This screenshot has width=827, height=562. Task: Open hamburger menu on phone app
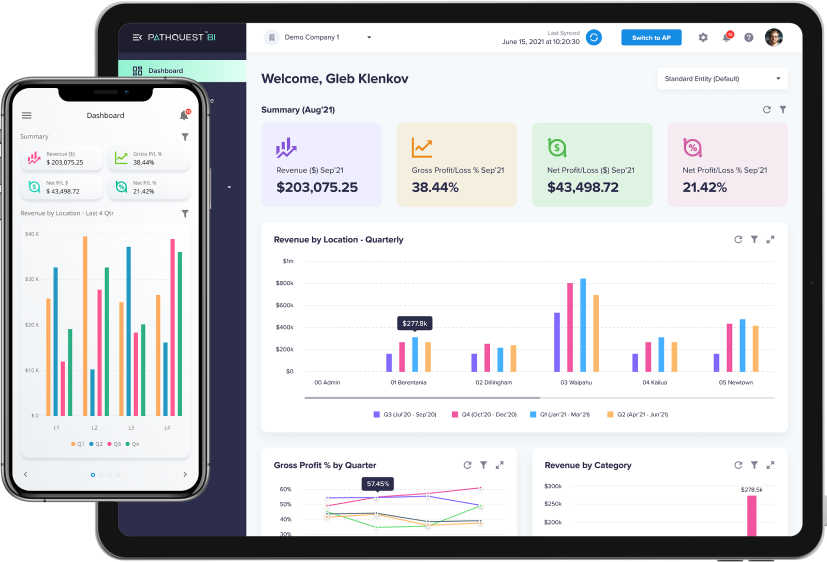(26, 116)
